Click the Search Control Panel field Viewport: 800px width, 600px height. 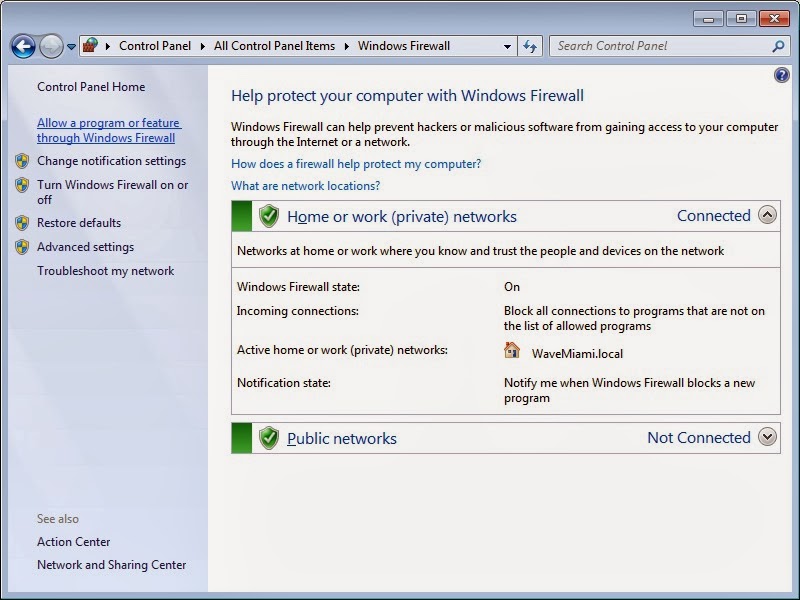click(668, 46)
